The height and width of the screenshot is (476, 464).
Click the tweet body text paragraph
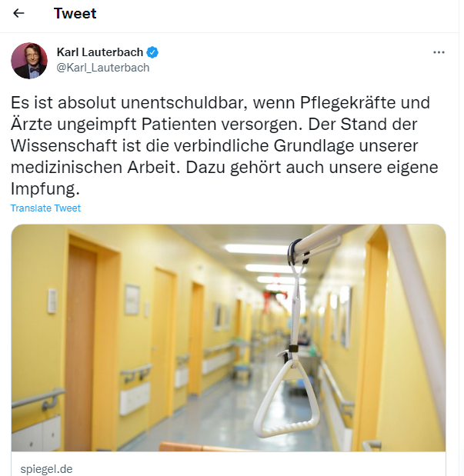224,145
